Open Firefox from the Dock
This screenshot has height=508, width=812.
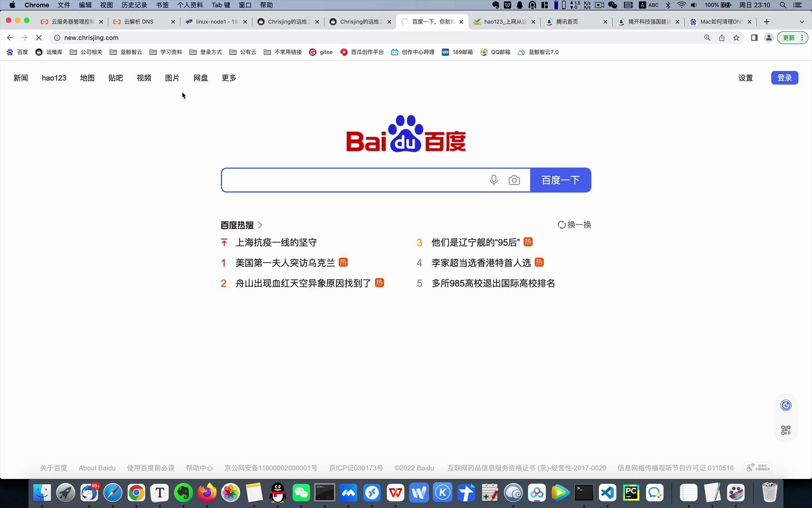click(207, 493)
